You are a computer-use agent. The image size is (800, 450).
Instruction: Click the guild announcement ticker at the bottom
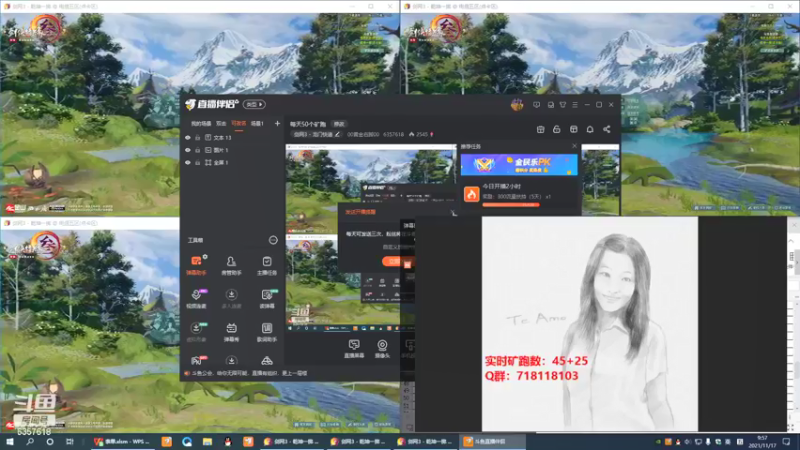249,373
